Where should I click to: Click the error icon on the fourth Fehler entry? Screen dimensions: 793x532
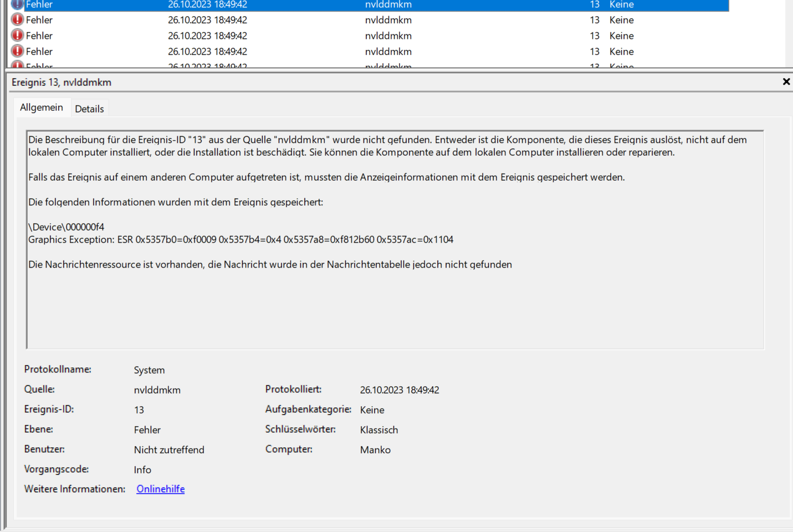point(16,51)
